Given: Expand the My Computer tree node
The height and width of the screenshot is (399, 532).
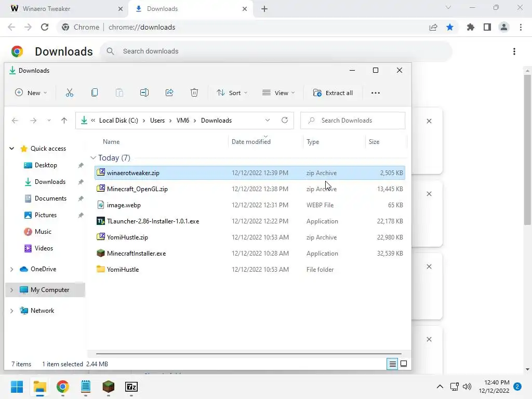Looking at the screenshot, I should click(11, 290).
